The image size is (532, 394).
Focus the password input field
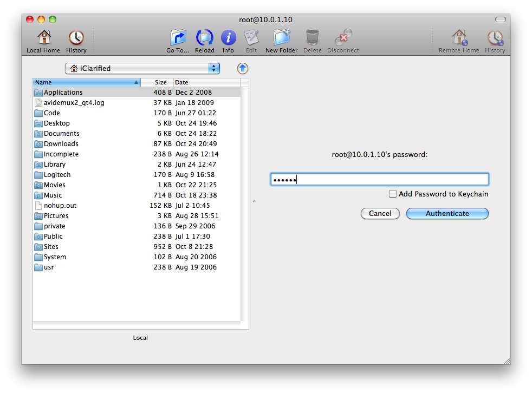click(x=379, y=180)
